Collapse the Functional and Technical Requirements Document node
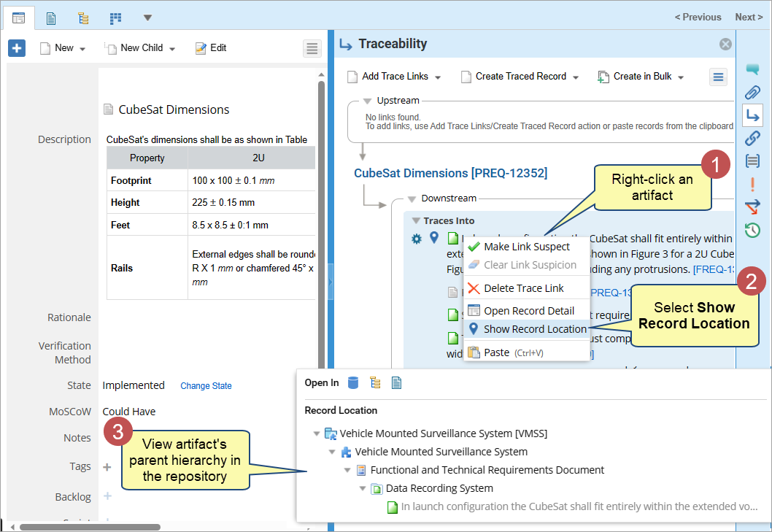The image size is (772, 532). [x=347, y=471]
